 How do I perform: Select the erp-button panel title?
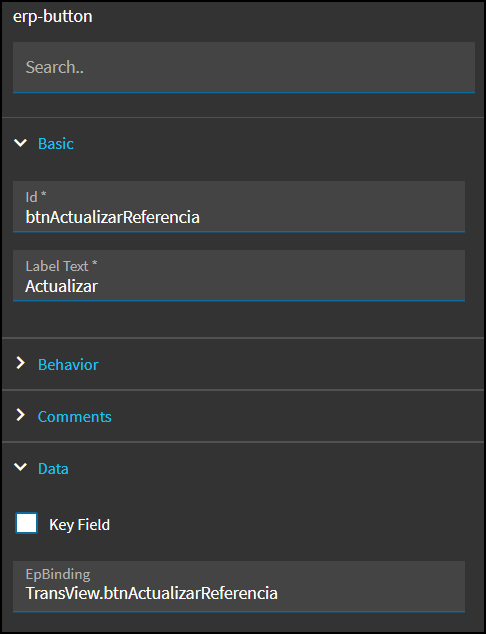(x=53, y=17)
